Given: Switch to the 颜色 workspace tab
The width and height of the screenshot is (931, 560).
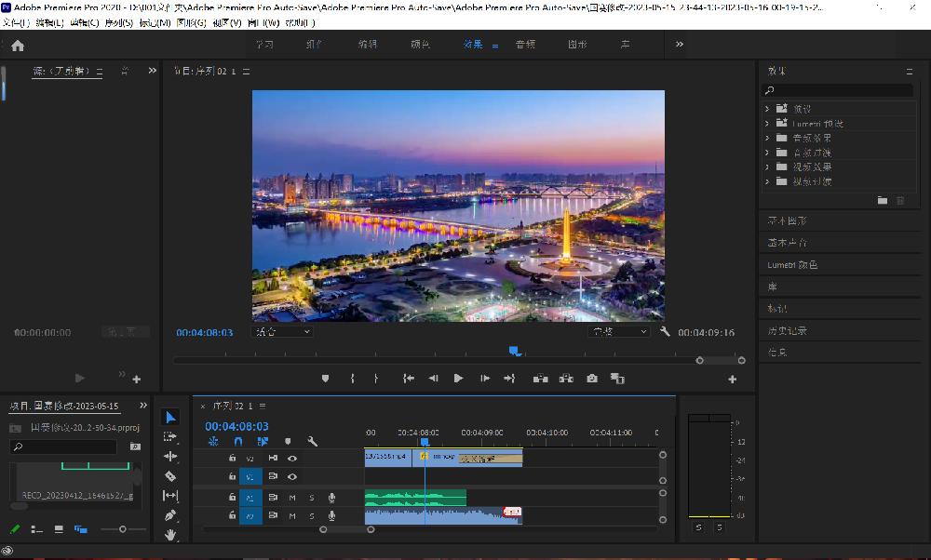Looking at the screenshot, I should click(x=420, y=43).
